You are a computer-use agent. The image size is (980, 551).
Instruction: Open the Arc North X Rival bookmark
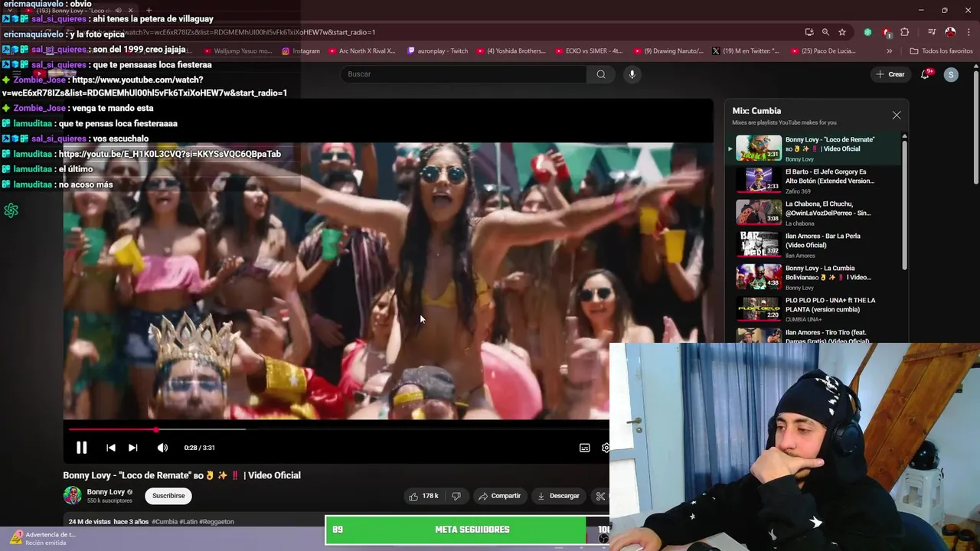tap(361, 51)
